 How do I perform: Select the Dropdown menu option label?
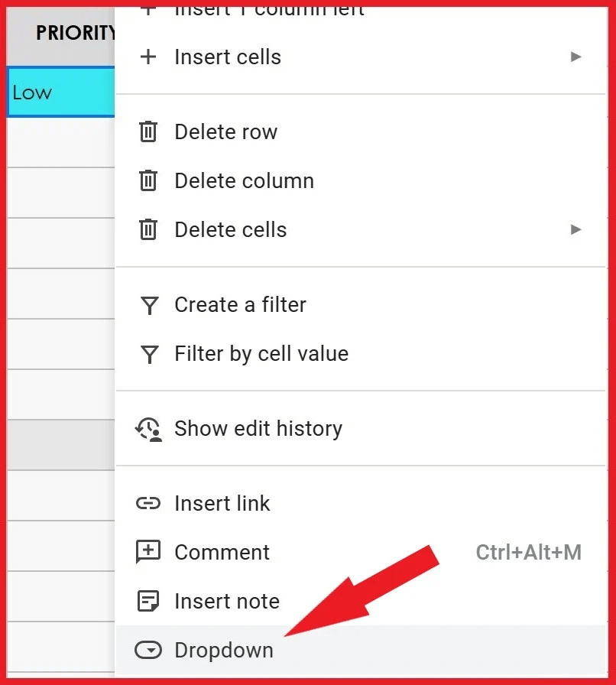(224, 651)
